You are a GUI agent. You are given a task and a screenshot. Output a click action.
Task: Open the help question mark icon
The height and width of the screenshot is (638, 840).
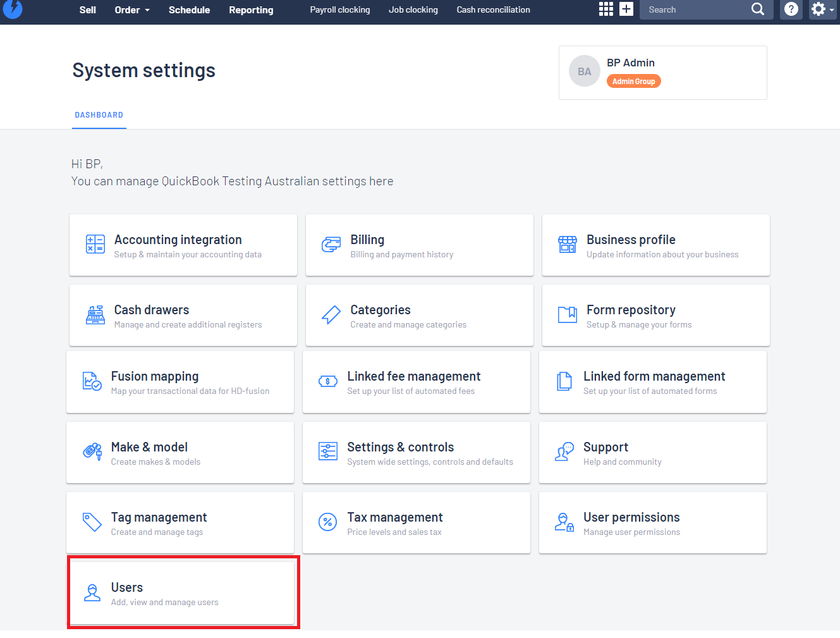click(791, 9)
